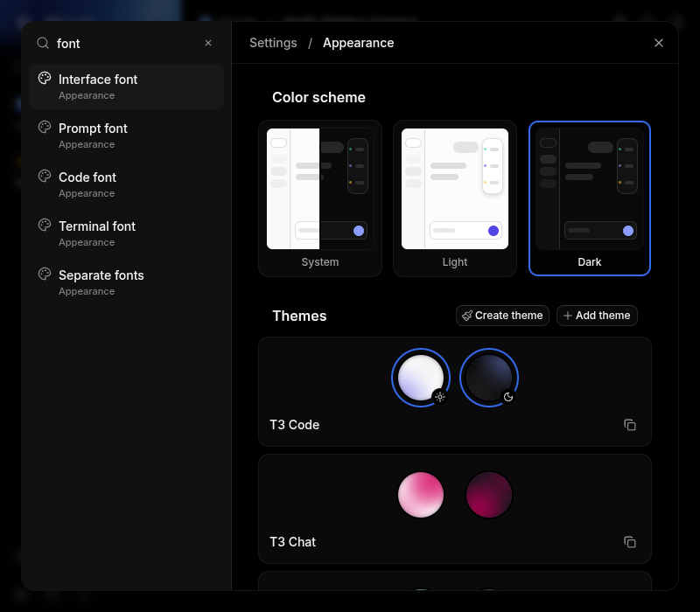Click the T3 Chat theme name
This screenshot has height=612, width=700.
click(x=293, y=542)
